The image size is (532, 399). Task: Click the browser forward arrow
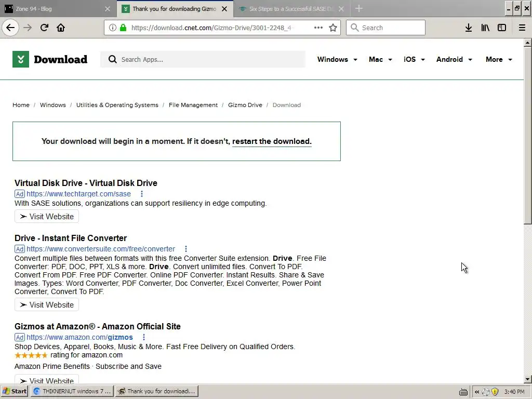tap(28, 28)
